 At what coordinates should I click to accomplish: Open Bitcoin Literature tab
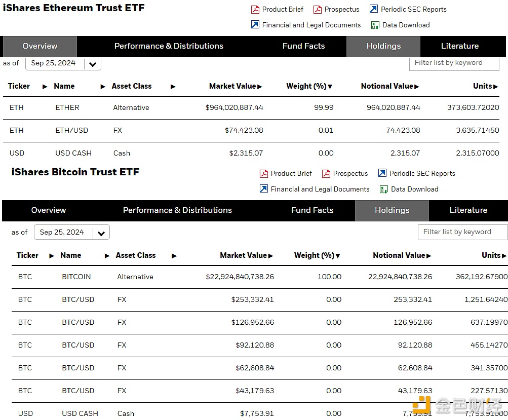point(468,210)
